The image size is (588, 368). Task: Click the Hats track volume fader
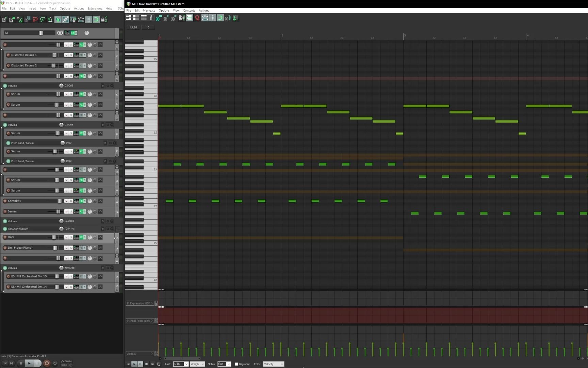click(54, 237)
